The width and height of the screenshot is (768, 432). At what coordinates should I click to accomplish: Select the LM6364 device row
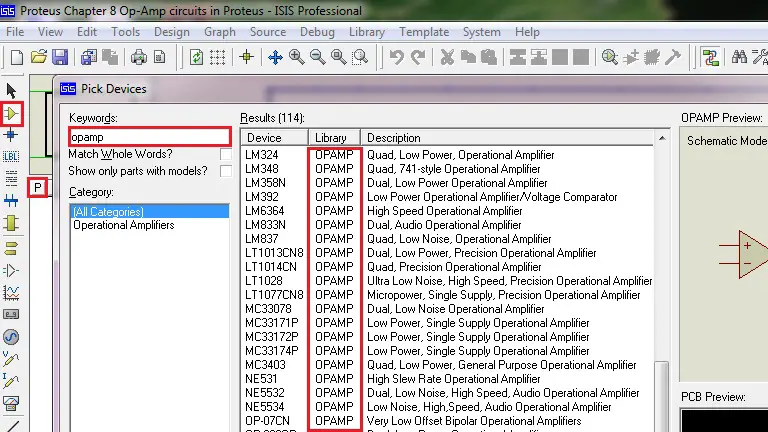(447, 211)
